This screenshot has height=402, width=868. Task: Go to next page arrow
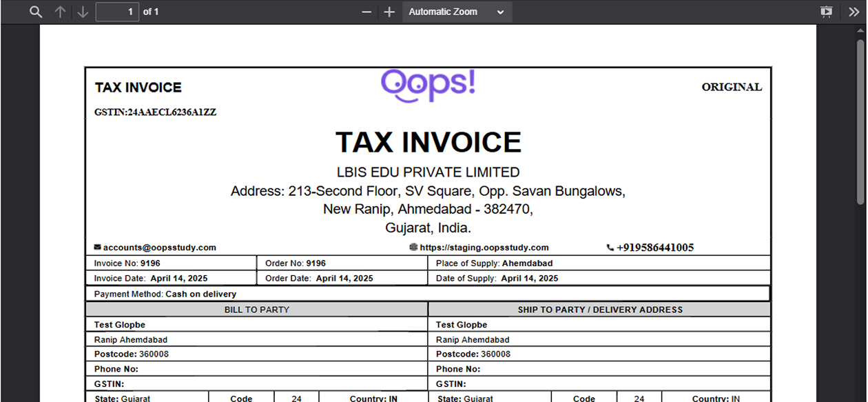(83, 12)
